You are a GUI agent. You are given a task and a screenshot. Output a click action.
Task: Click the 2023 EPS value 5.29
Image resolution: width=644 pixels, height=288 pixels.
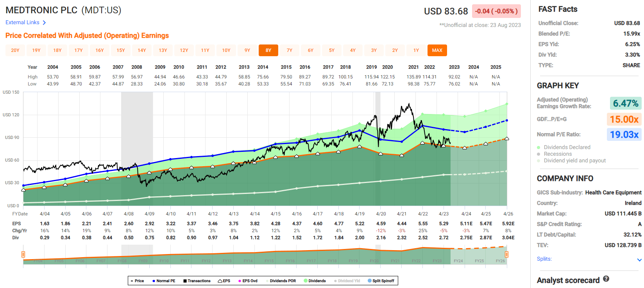click(444, 224)
